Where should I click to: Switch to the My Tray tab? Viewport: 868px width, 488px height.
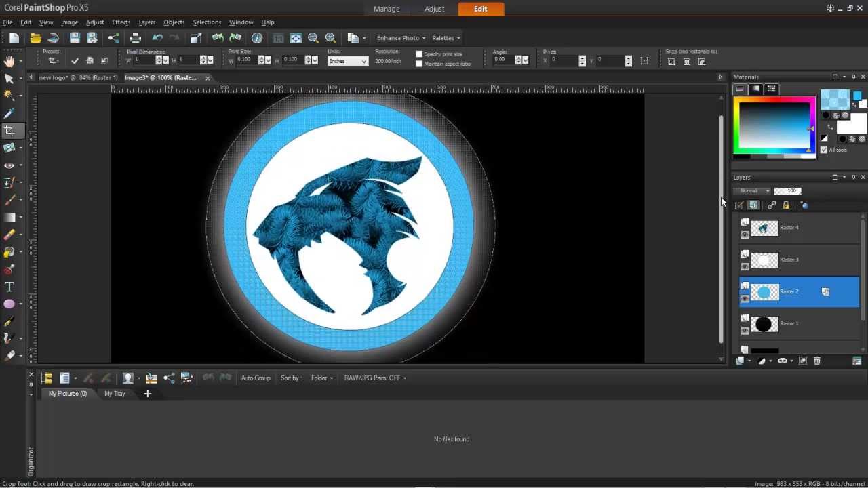pos(115,394)
